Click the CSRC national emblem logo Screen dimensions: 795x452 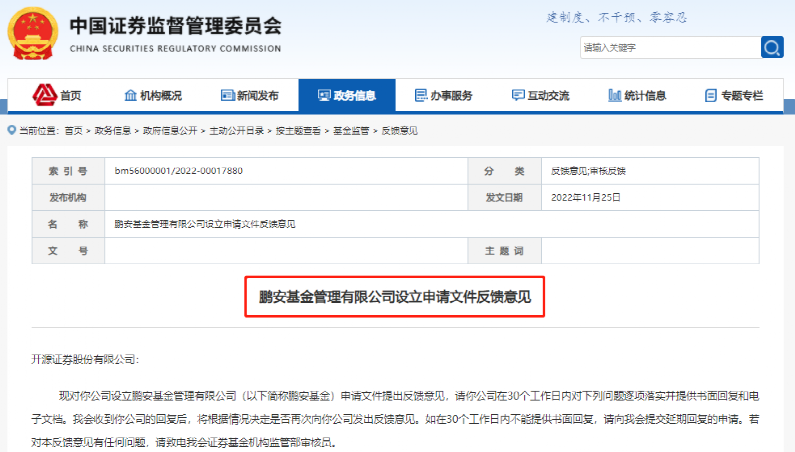pos(32,33)
